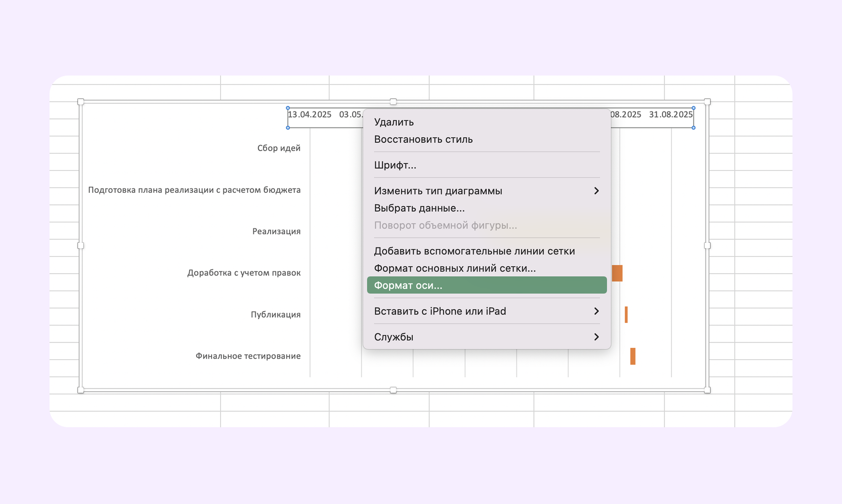
Task: Click the chart's left-middle resize handle
Action: (81, 245)
